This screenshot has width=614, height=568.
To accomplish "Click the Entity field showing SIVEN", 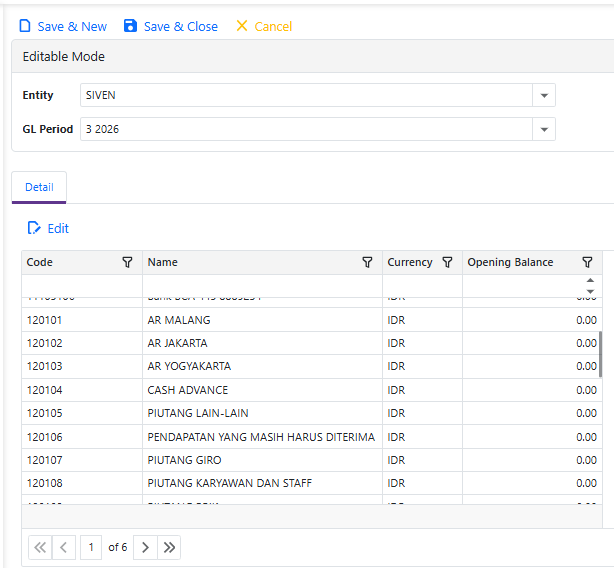I will 306,95.
